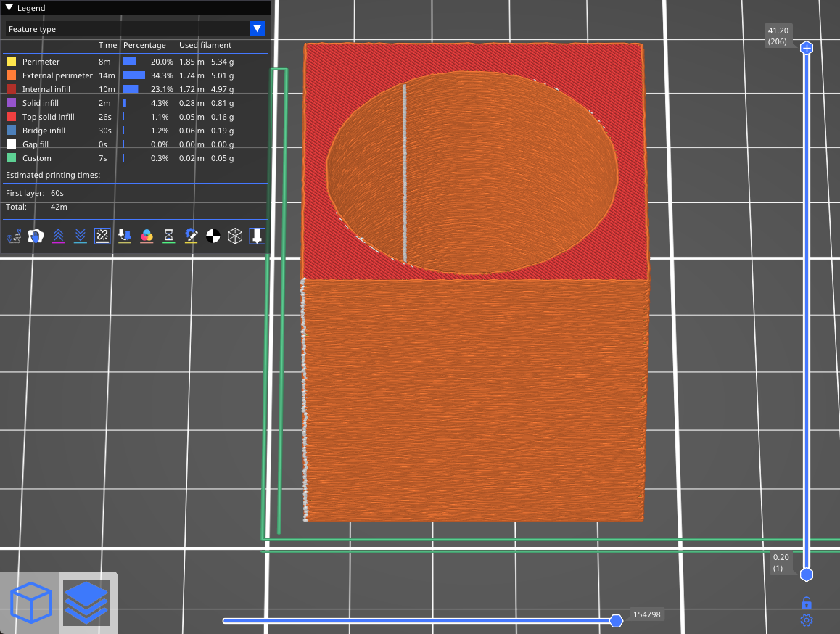840x634 pixels.
Task: Show center of gravity marker
Action: (x=213, y=236)
